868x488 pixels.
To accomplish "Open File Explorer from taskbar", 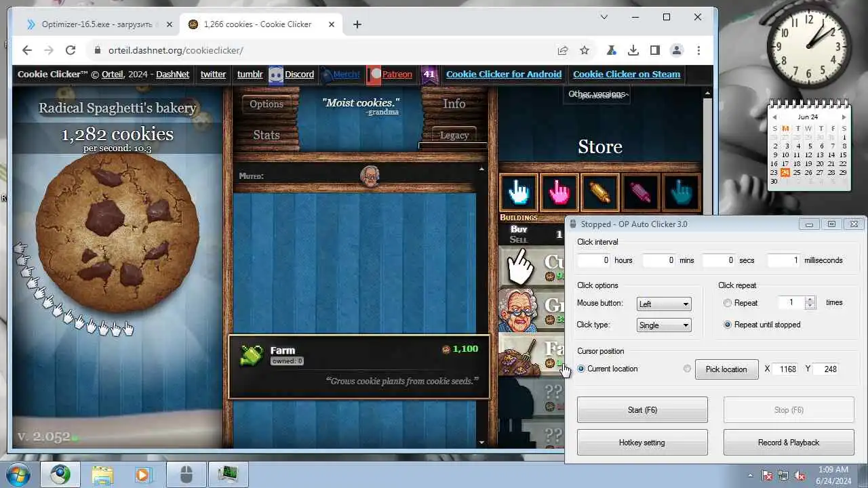I will tap(102, 474).
